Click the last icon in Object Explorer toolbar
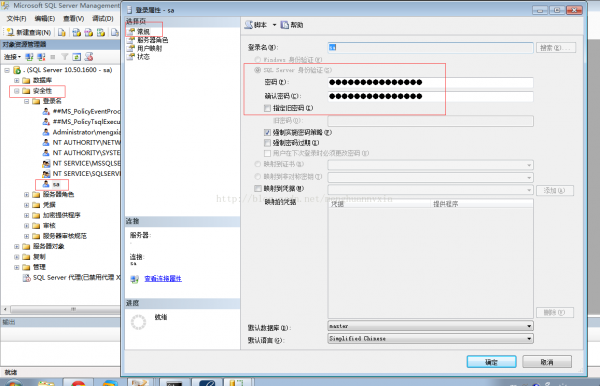600x386 pixels. tap(89, 57)
